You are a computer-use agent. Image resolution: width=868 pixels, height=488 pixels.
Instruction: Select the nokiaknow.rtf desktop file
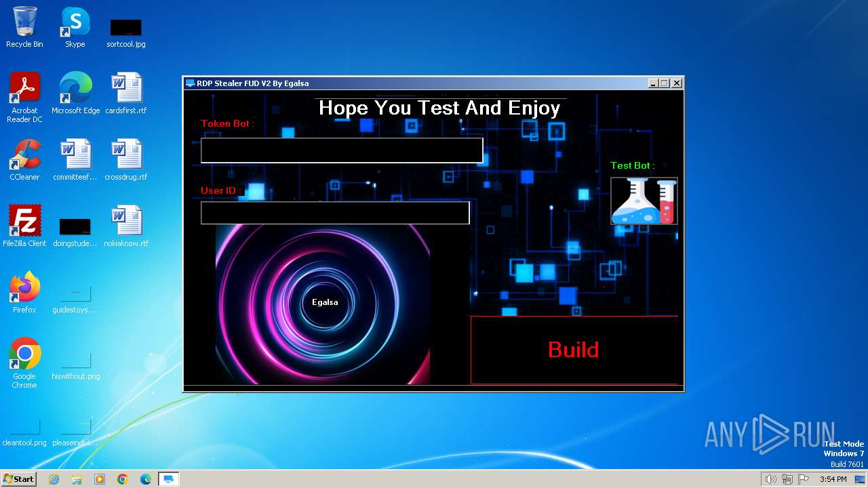pos(126,226)
